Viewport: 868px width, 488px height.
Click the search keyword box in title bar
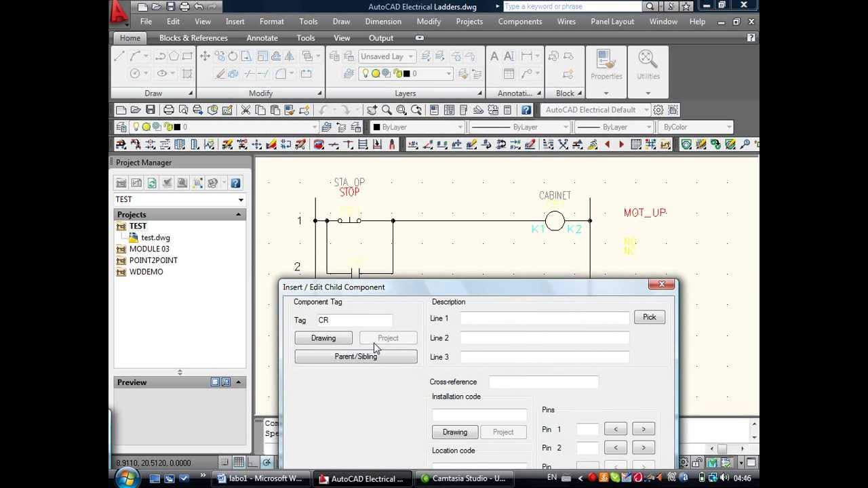[x=573, y=7]
